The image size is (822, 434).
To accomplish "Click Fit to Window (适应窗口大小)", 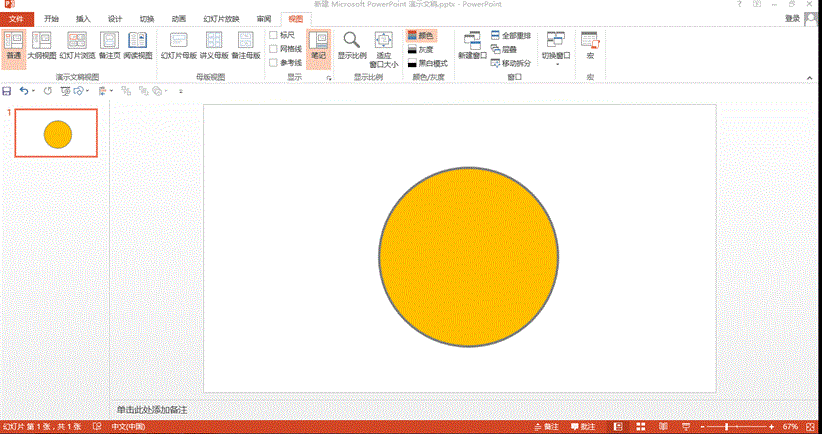I will [385, 47].
